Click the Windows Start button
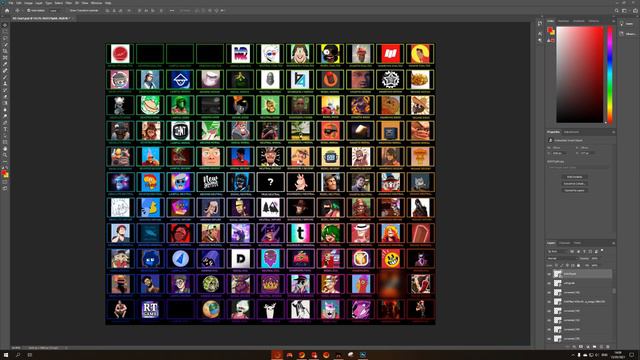The image size is (640, 360). pos(6,355)
